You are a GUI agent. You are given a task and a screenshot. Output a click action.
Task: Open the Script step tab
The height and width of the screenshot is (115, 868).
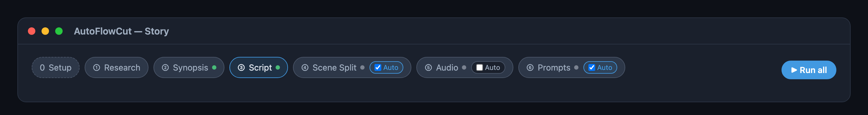(x=259, y=68)
